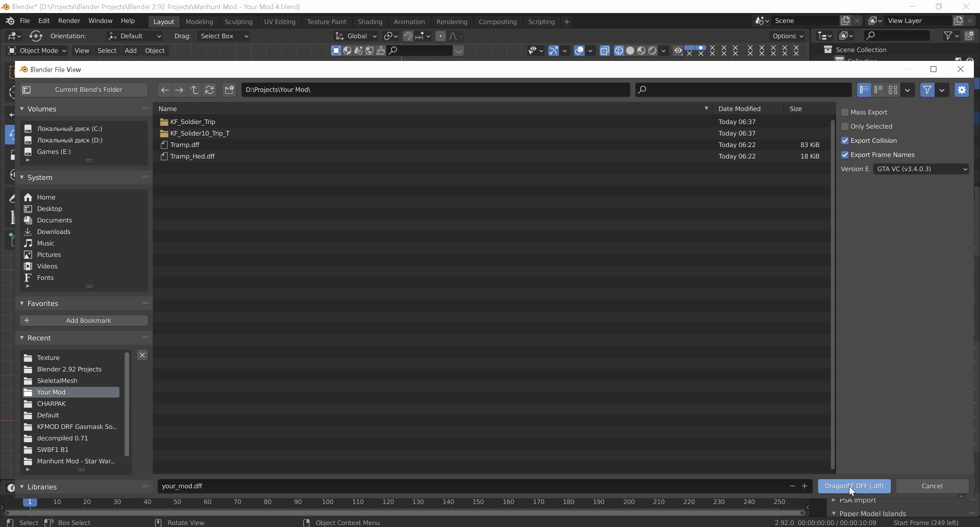Collapse the Volumes panel
The image size is (980, 527).
[22, 109]
